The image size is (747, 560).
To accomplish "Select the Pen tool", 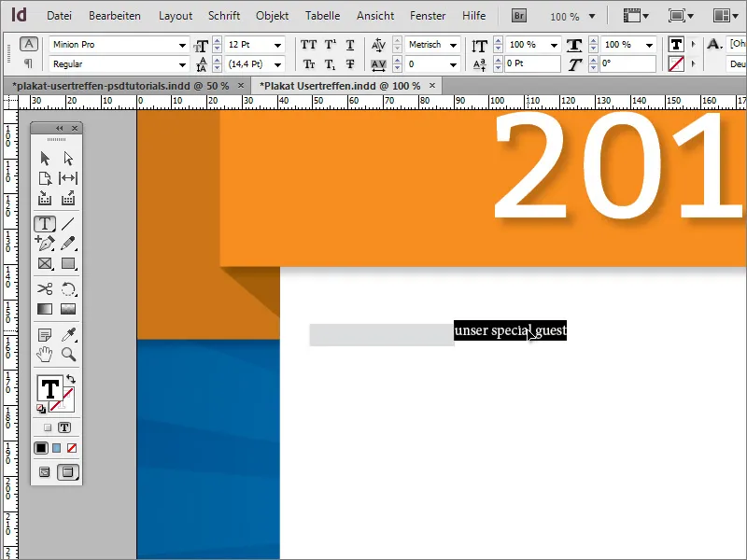I will tap(44, 244).
